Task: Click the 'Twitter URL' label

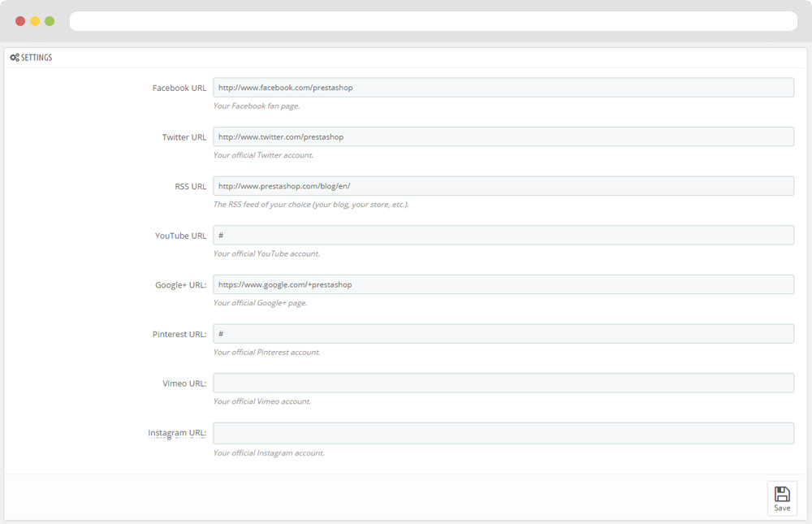Action: click(184, 137)
